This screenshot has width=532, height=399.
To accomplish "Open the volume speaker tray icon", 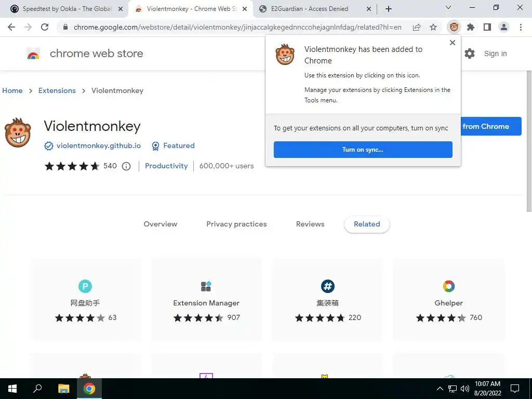I will [x=464, y=389].
